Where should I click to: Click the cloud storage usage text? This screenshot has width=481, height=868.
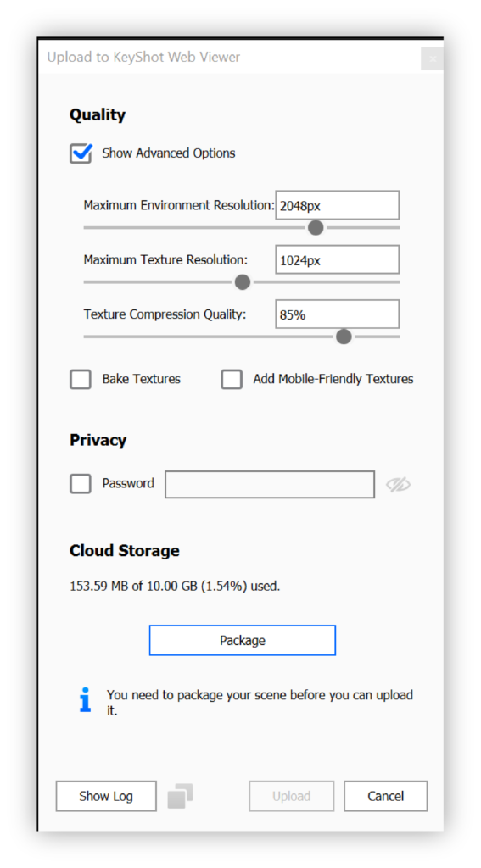(175, 587)
